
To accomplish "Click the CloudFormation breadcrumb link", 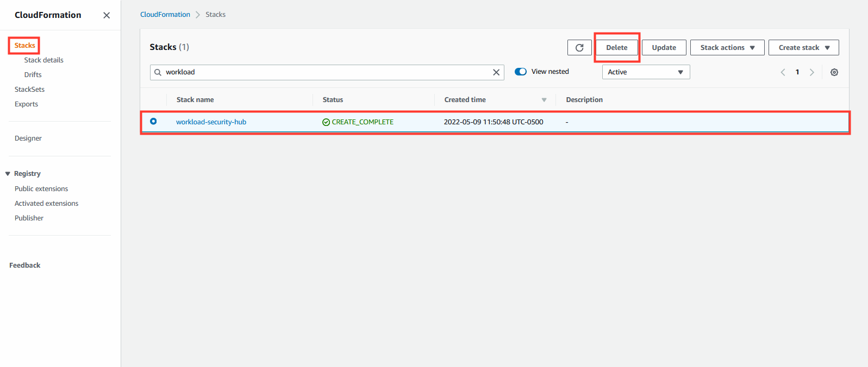I will point(165,15).
